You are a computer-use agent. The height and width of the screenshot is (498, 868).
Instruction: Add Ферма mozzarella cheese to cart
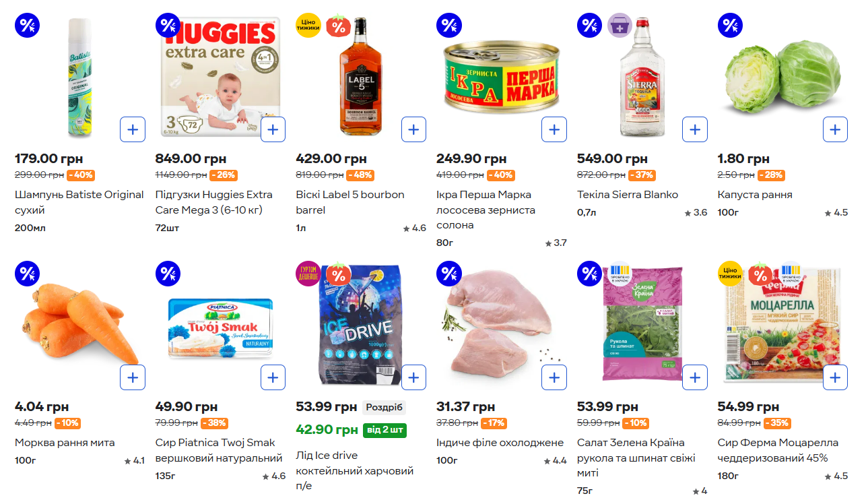[835, 377]
